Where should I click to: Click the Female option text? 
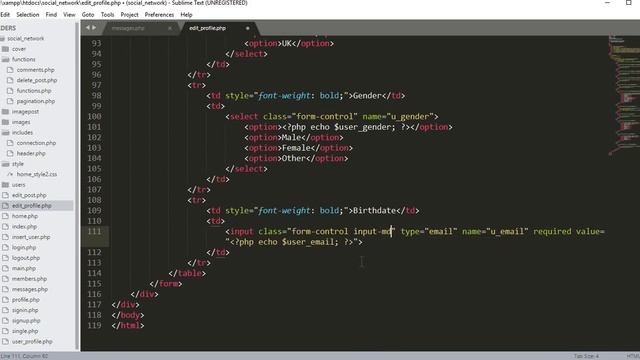[x=296, y=148]
